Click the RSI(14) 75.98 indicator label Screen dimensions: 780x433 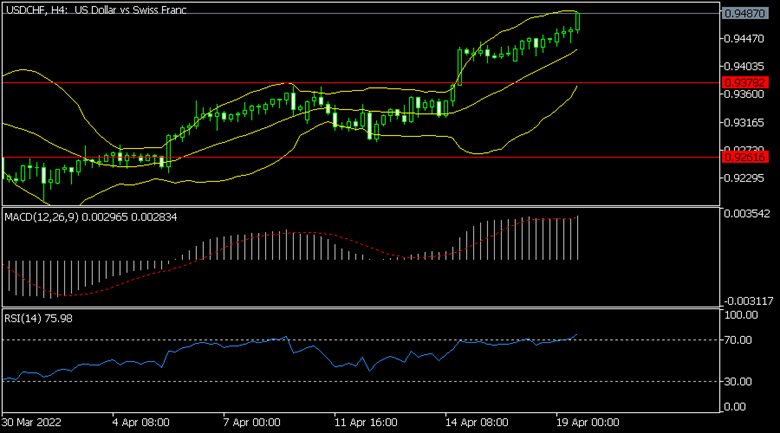point(38,318)
